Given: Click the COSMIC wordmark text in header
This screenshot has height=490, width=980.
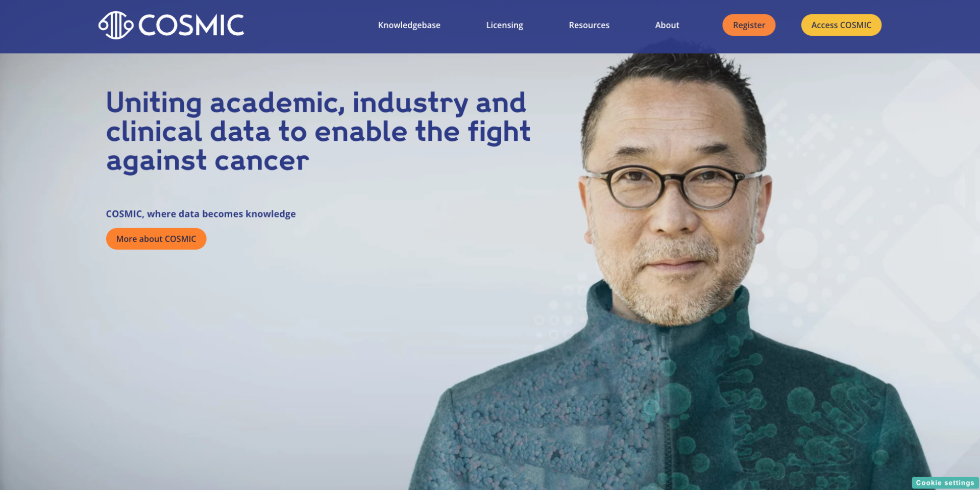Looking at the screenshot, I should click(x=191, y=25).
